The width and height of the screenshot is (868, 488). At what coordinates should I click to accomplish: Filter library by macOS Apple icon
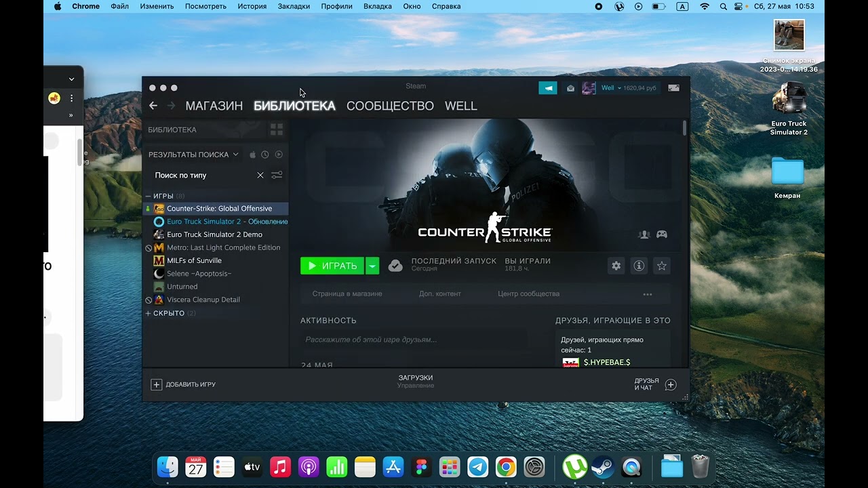tap(252, 155)
